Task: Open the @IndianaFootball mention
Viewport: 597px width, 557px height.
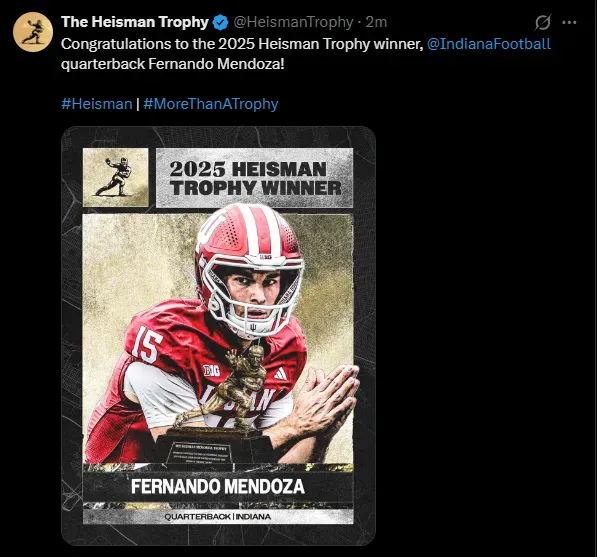Action: [489, 44]
